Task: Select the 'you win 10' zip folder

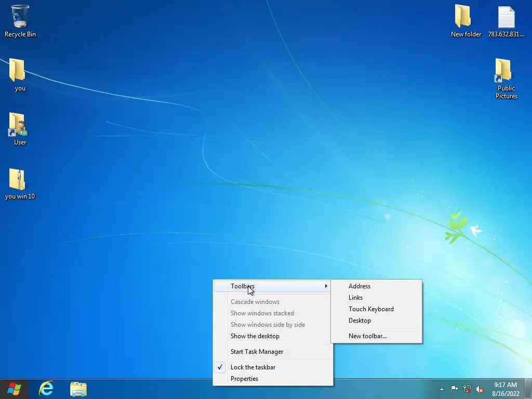Action: coord(20,183)
